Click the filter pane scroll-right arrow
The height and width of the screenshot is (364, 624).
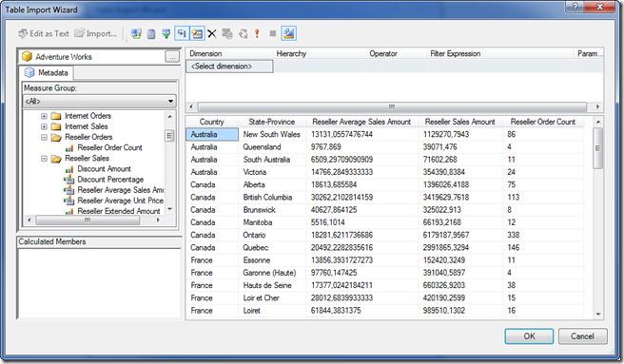tap(597, 107)
